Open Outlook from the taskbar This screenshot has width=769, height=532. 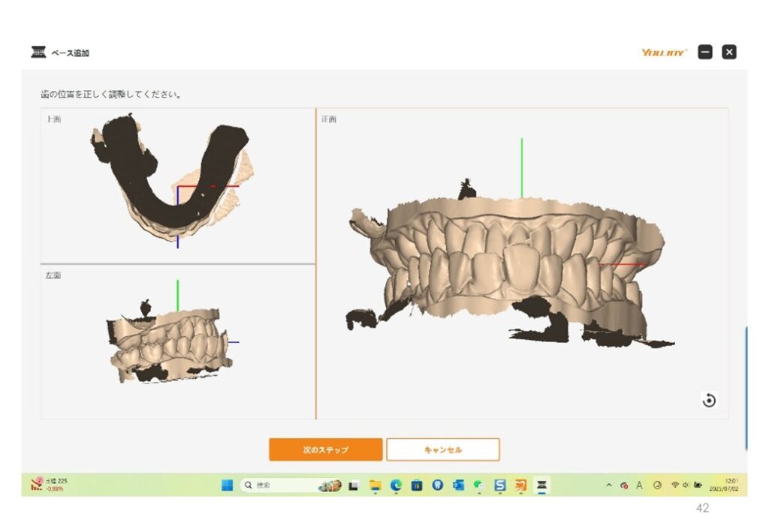[458, 485]
